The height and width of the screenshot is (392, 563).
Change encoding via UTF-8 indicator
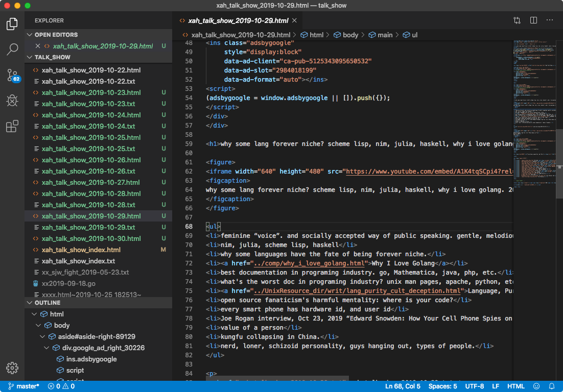tap(474, 386)
